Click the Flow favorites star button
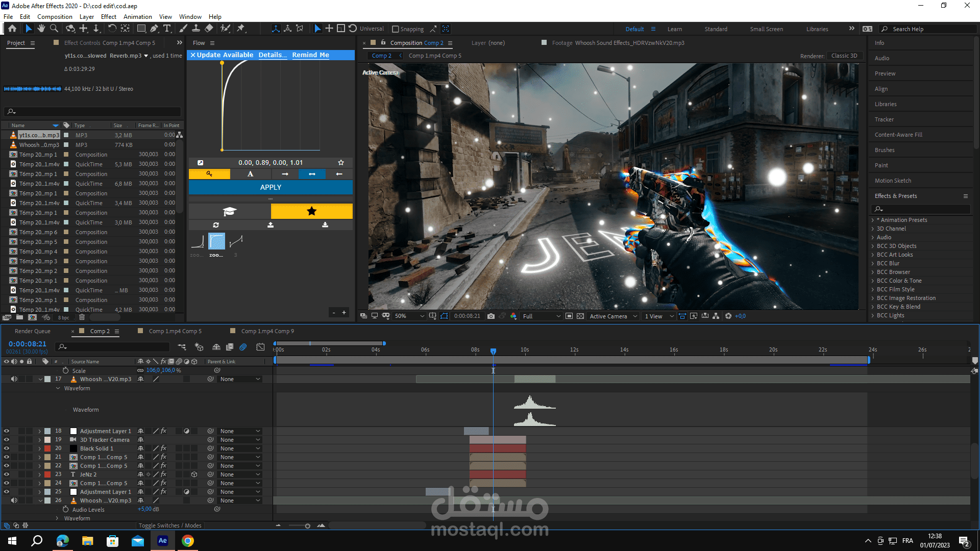 pos(311,211)
